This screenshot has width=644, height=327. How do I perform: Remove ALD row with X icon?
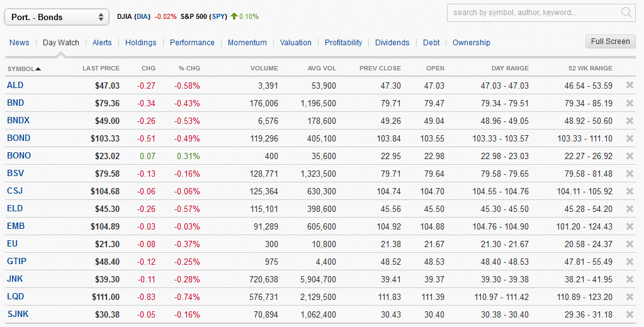pos(630,86)
